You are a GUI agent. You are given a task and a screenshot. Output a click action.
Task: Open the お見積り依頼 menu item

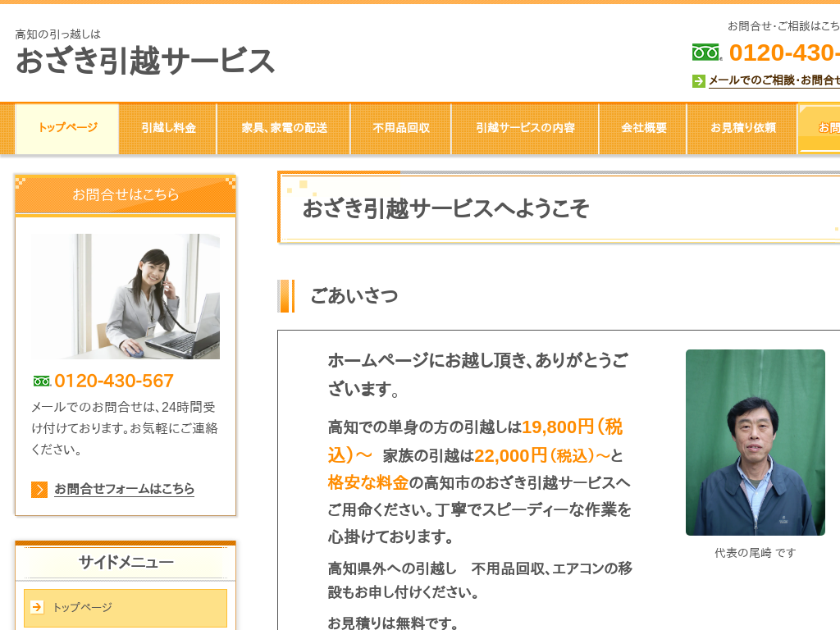(x=742, y=128)
